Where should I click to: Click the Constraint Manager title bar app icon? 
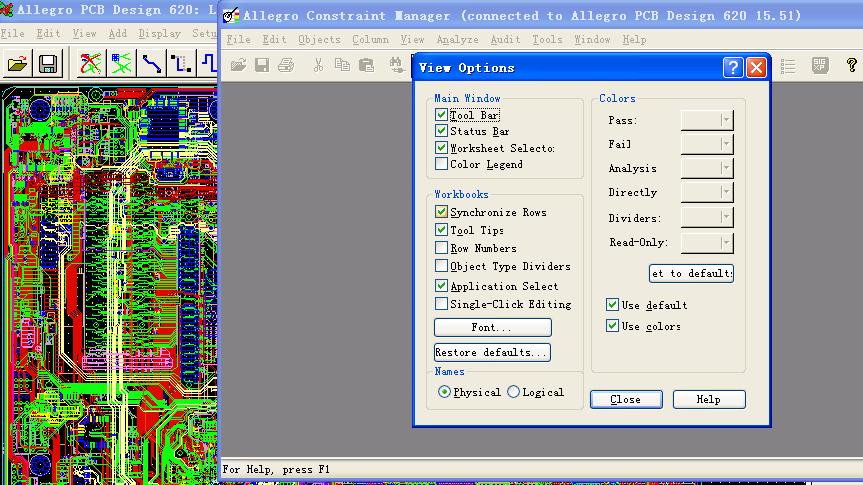point(231,15)
